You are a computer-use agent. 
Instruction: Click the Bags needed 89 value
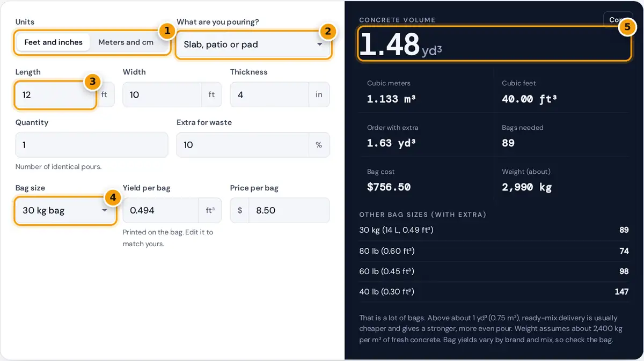pyautogui.click(x=508, y=143)
